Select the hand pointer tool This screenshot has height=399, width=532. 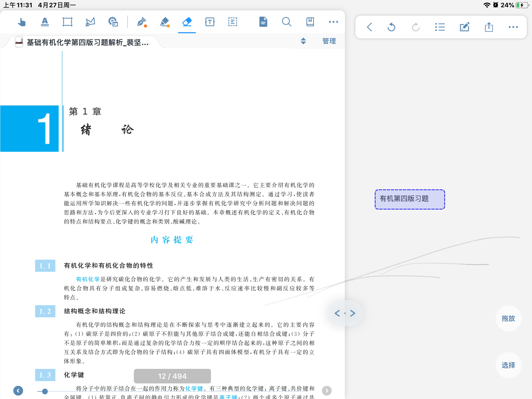pyautogui.click(x=22, y=22)
